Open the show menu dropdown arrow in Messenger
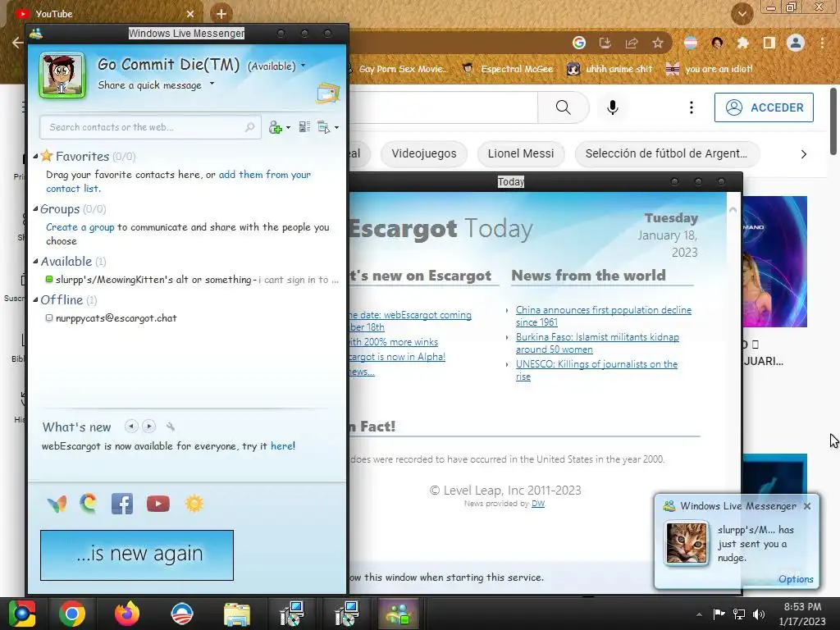The width and height of the screenshot is (840, 630). pos(336,127)
